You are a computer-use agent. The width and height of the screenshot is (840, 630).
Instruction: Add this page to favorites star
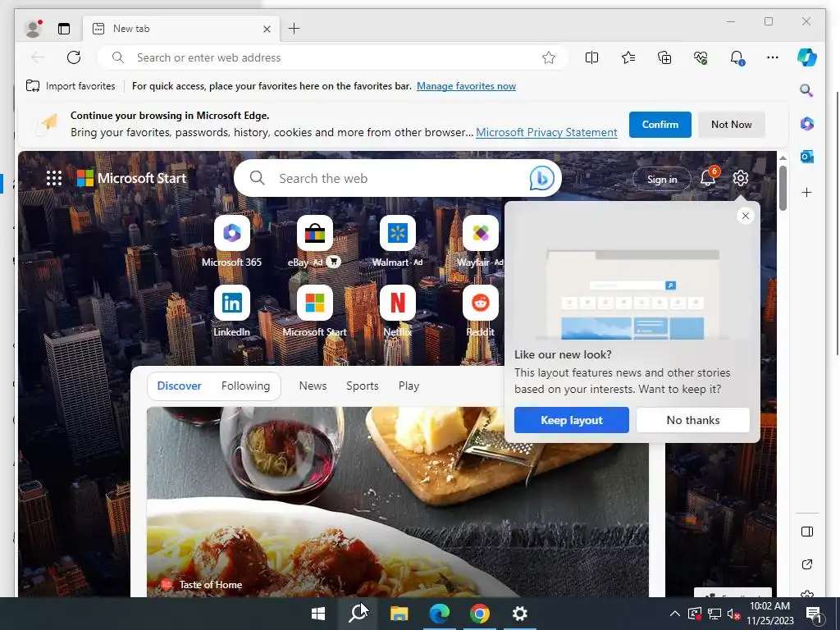549,57
